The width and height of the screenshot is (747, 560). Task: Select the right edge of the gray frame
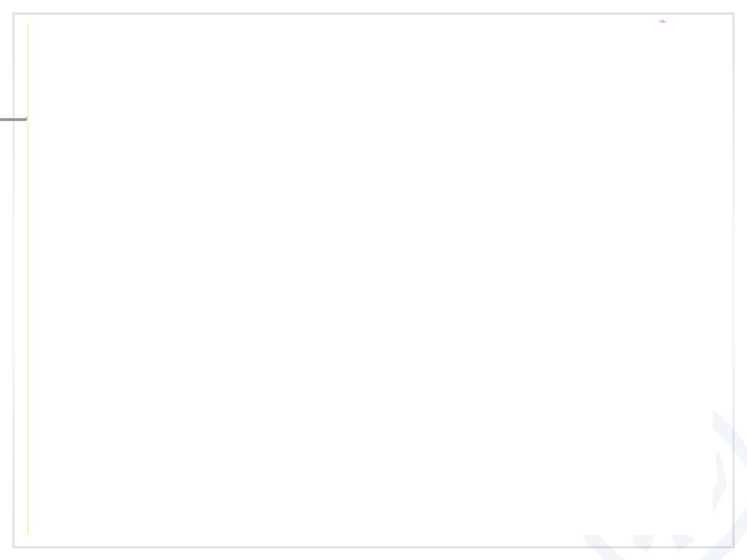[x=734, y=280]
